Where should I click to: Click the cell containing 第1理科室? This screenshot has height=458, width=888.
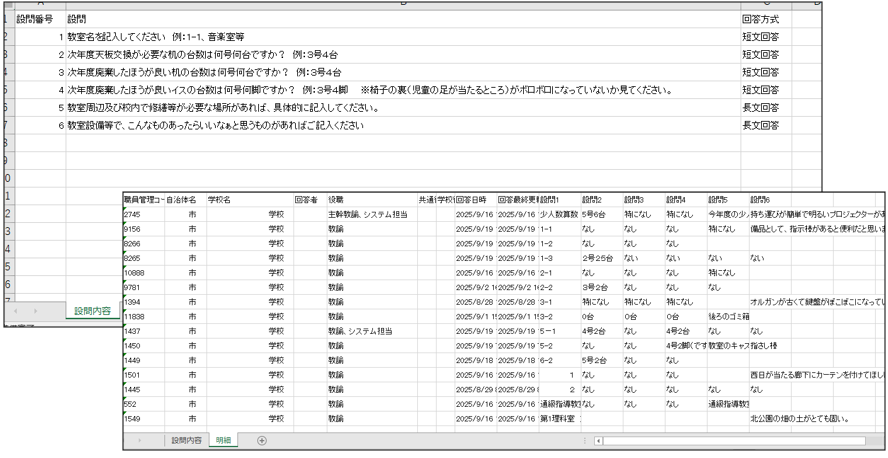click(558, 419)
